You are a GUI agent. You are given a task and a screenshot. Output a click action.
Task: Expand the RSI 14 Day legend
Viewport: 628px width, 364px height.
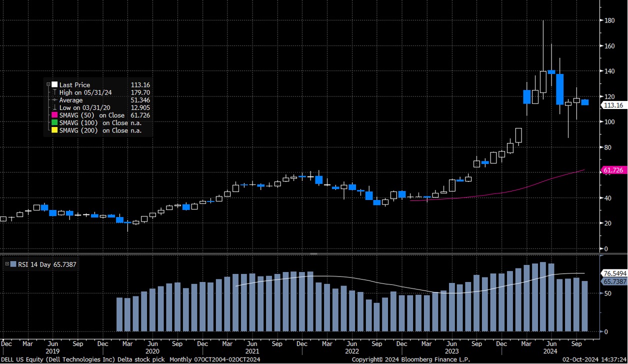coord(6,263)
